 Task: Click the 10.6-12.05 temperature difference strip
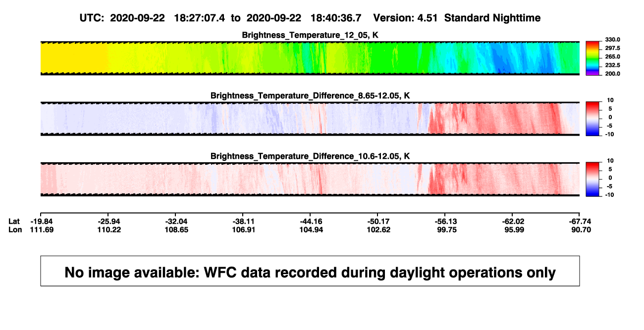point(310,179)
